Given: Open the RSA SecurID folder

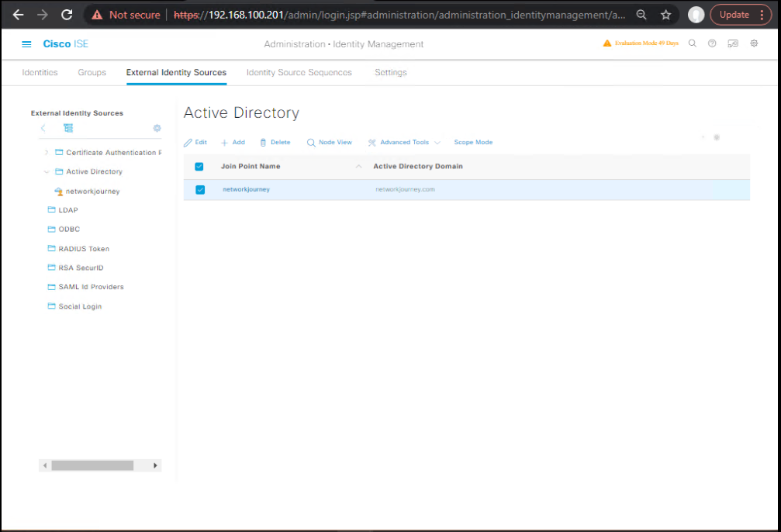Looking at the screenshot, I should click(76, 268).
